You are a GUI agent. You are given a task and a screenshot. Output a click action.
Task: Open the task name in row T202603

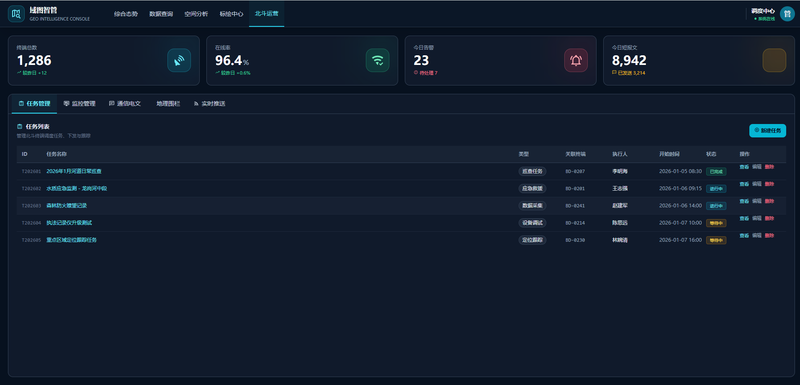(67, 206)
